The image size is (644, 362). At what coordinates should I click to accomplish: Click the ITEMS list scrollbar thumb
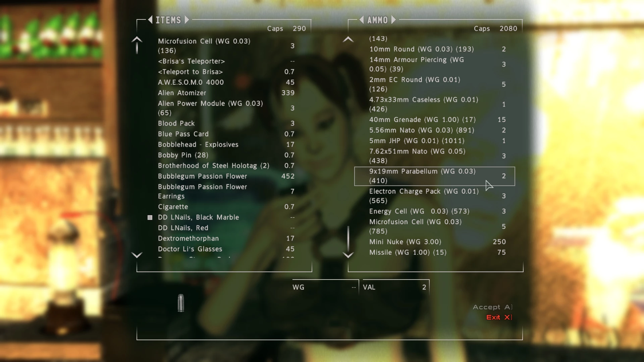pos(137,48)
